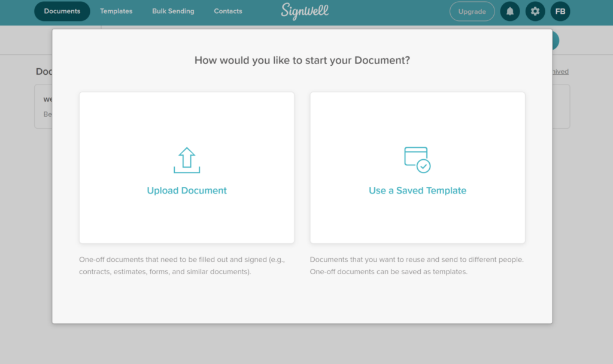613x364 pixels.
Task: View the Contacts page
Action: pos(227,11)
